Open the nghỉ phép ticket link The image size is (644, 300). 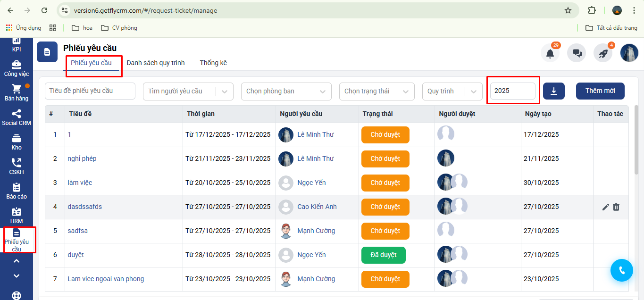[x=82, y=158]
